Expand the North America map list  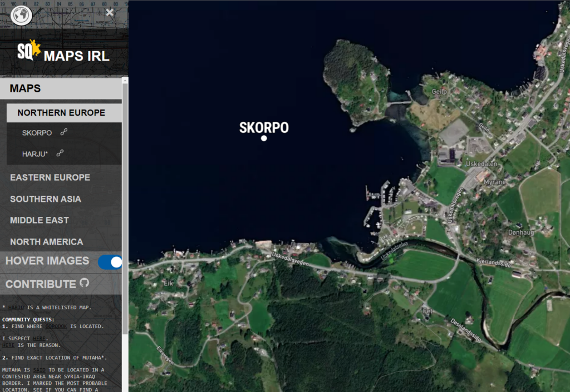tap(46, 242)
